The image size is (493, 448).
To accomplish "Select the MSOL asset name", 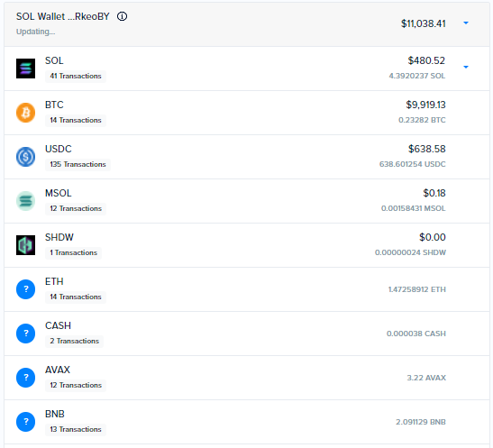I will pos(59,193).
